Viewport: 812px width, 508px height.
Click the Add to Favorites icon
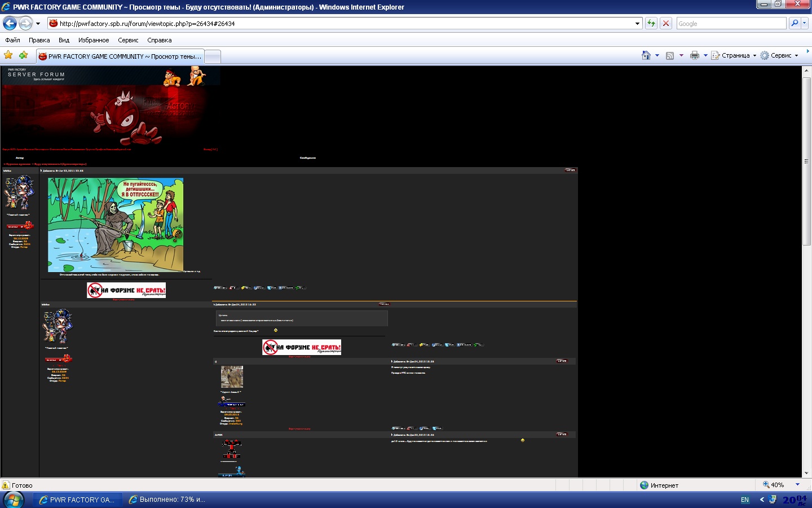pyautogui.click(x=23, y=55)
